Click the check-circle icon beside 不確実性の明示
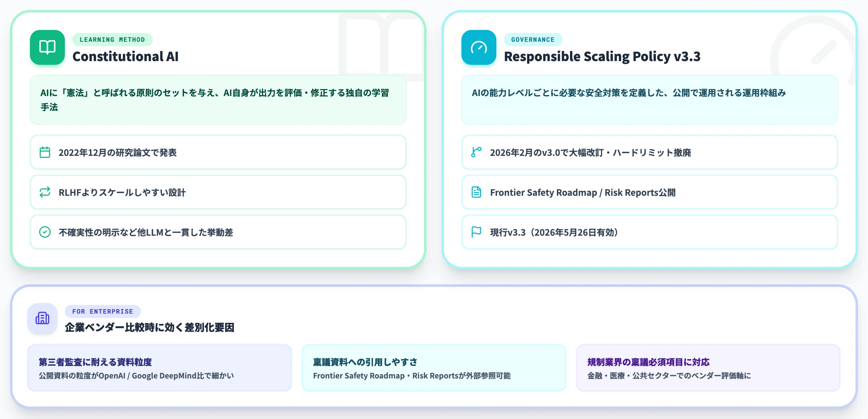The width and height of the screenshot is (868, 419). tap(45, 232)
